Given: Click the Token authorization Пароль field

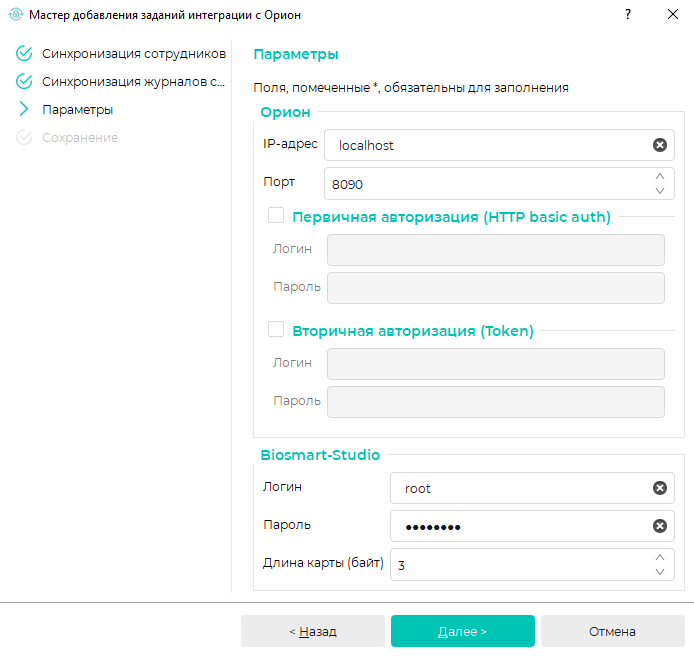Looking at the screenshot, I should tap(496, 402).
